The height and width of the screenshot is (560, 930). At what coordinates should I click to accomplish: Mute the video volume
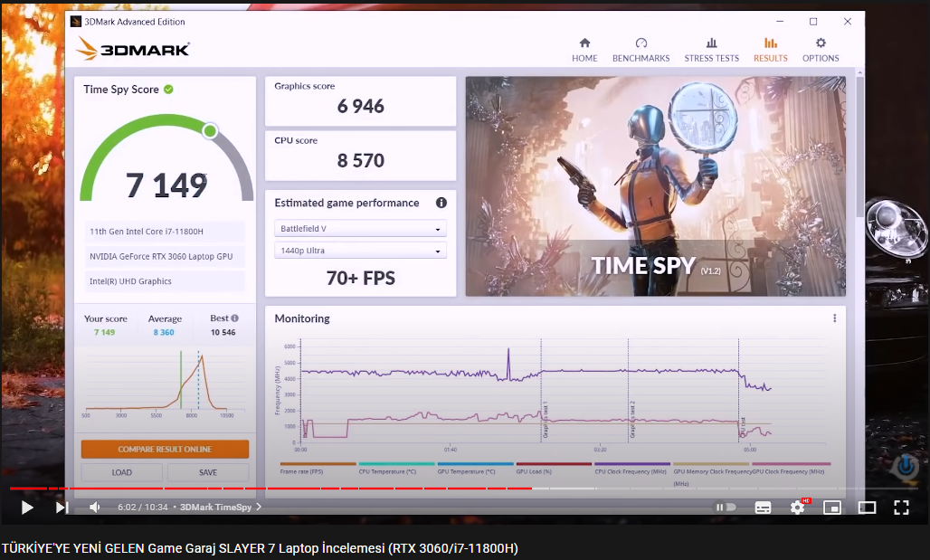[94, 508]
